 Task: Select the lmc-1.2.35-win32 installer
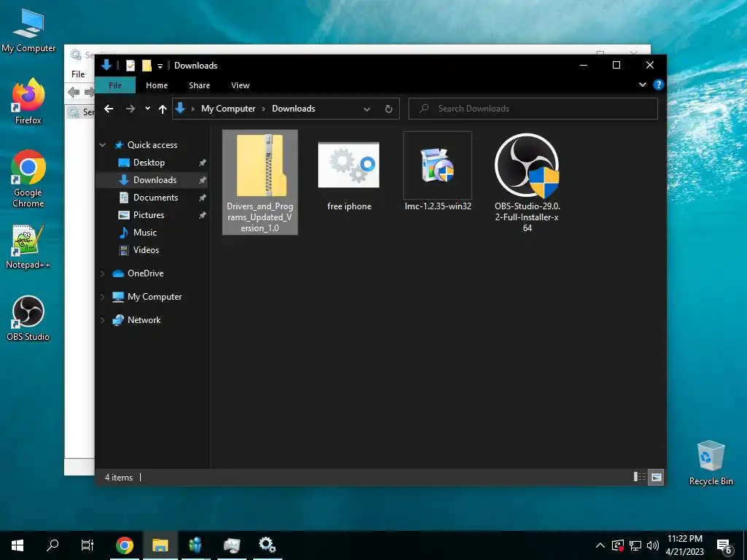[x=438, y=172]
